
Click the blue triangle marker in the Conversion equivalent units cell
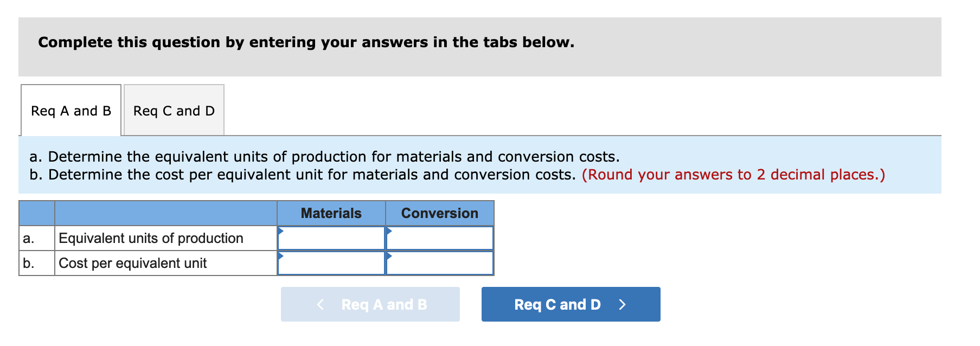389,230
